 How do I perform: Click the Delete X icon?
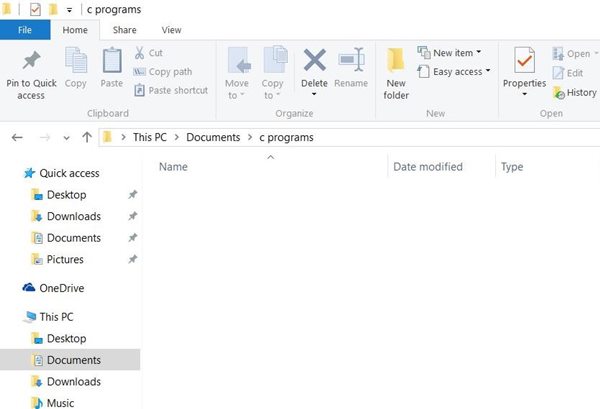click(315, 60)
